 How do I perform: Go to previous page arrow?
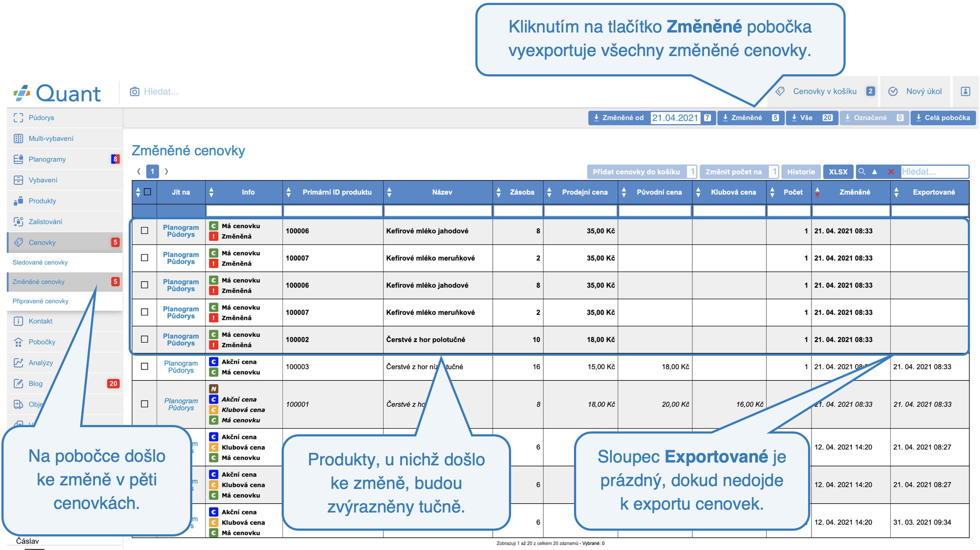point(139,171)
